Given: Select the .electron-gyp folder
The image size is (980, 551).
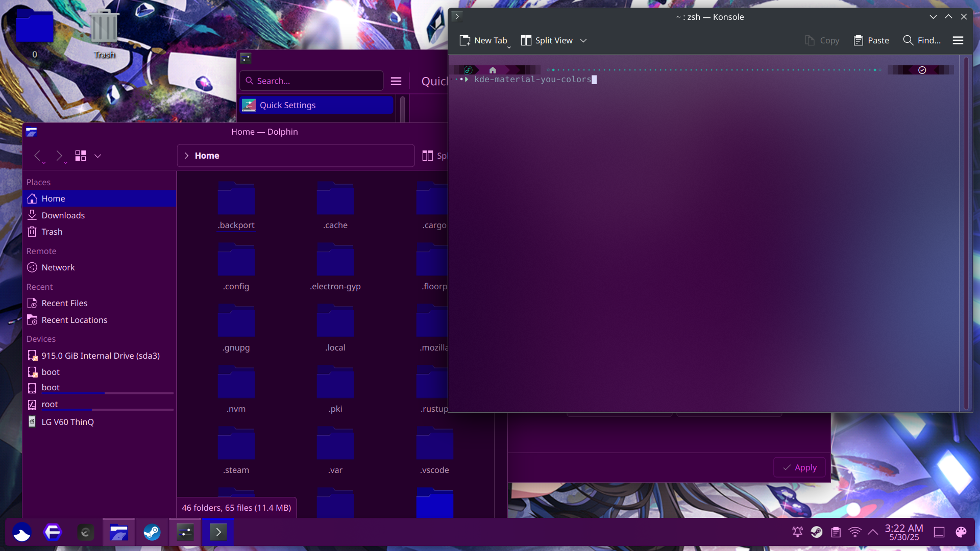Looking at the screenshot, I should coord(335,267).
